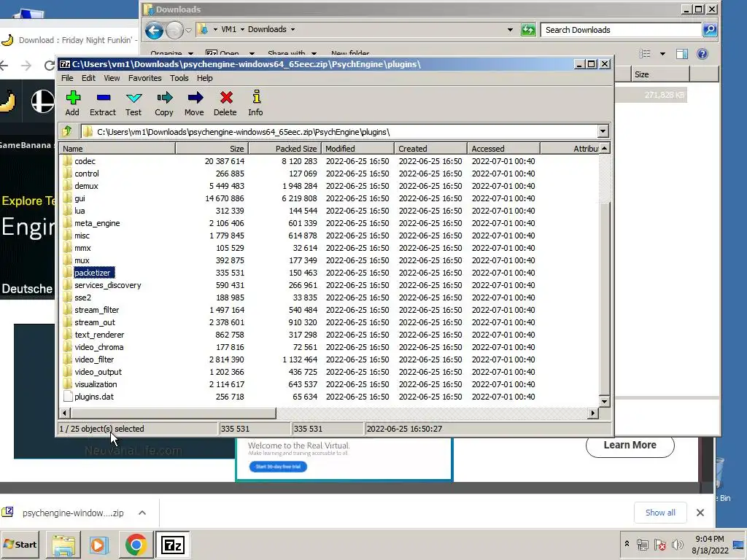Click the Extract toolbar icon
The width and height of the screenshot is (747, 560).
pyautogui.click(x=103, y=103)
